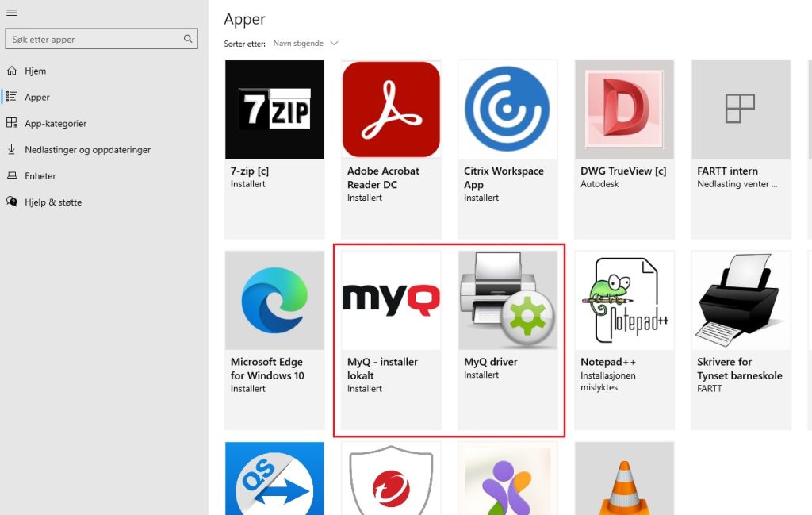Open DWG TrueView app icon
The height and width of the screenshot is (515, 812).
(624, 110)
